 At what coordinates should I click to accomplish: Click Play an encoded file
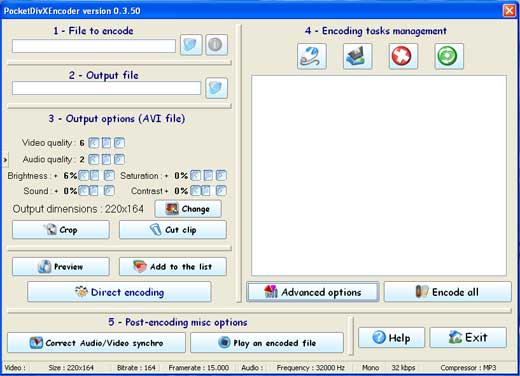(x=267, y=343)
